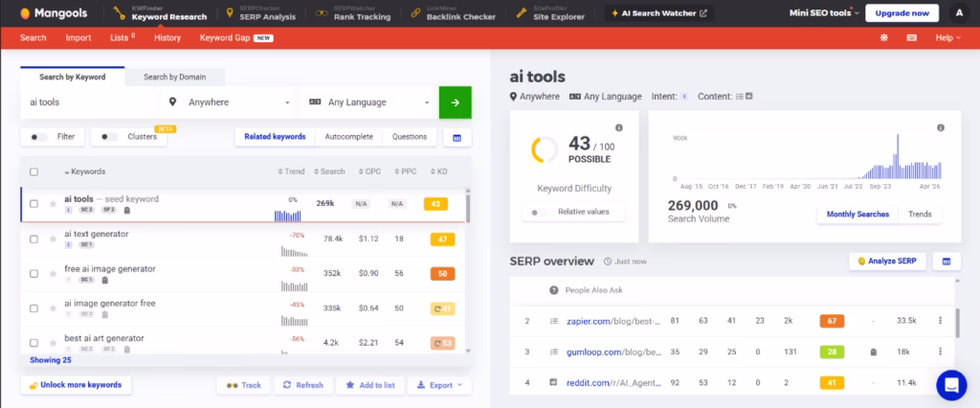The width and height of the screenshot is (980, 408).
Task: Open the live chat bubble
Action: 951,385
